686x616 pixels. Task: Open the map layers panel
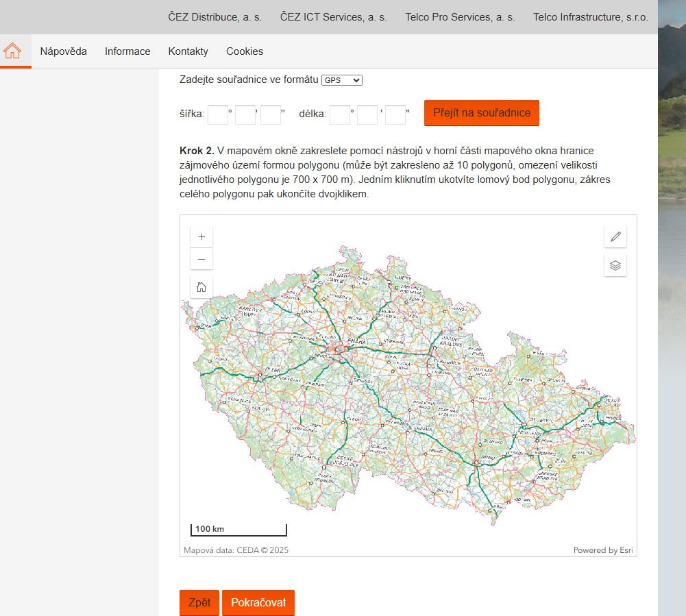(615, 265)
